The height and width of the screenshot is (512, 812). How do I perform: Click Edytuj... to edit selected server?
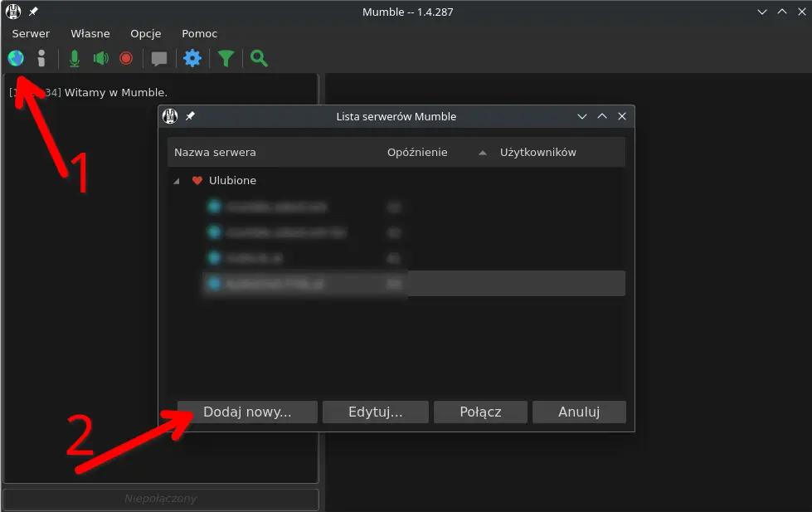coord(376,412)
